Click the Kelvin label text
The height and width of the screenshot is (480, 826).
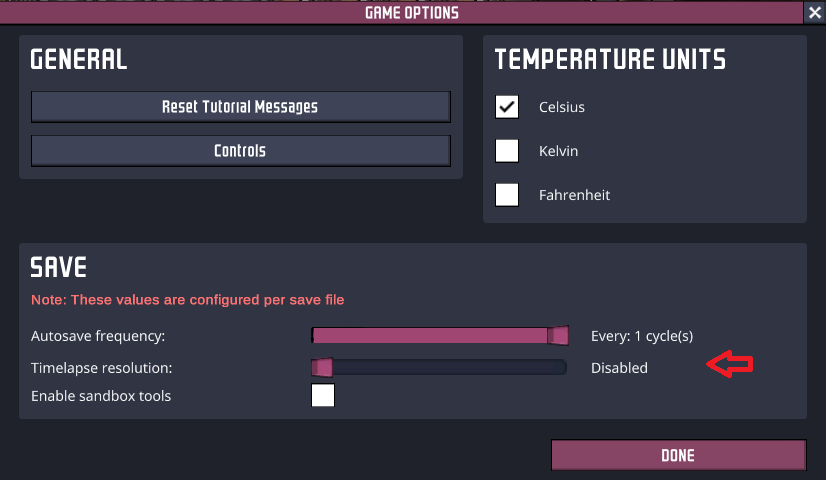click(558, 151)
